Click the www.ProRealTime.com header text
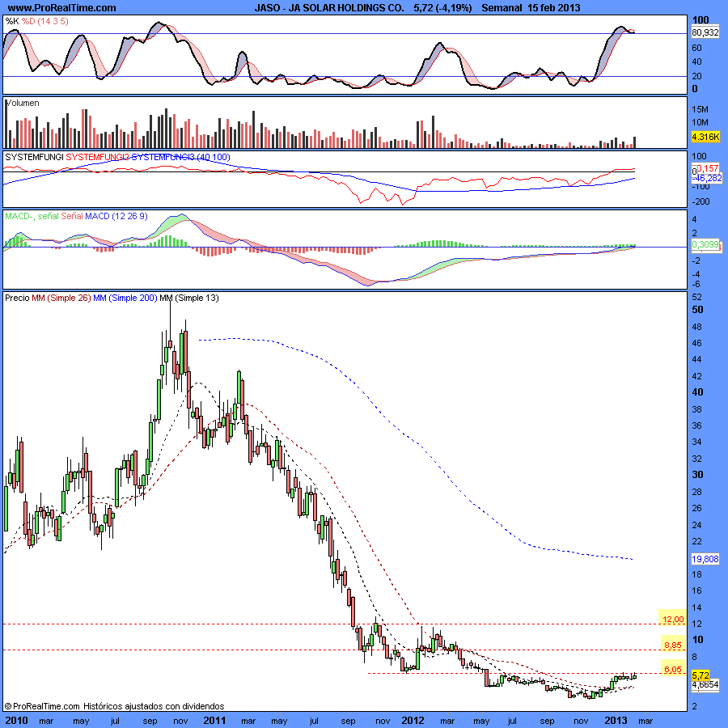Image resolution: width=728 pixels, height=728 pixels. click(61, 7)
